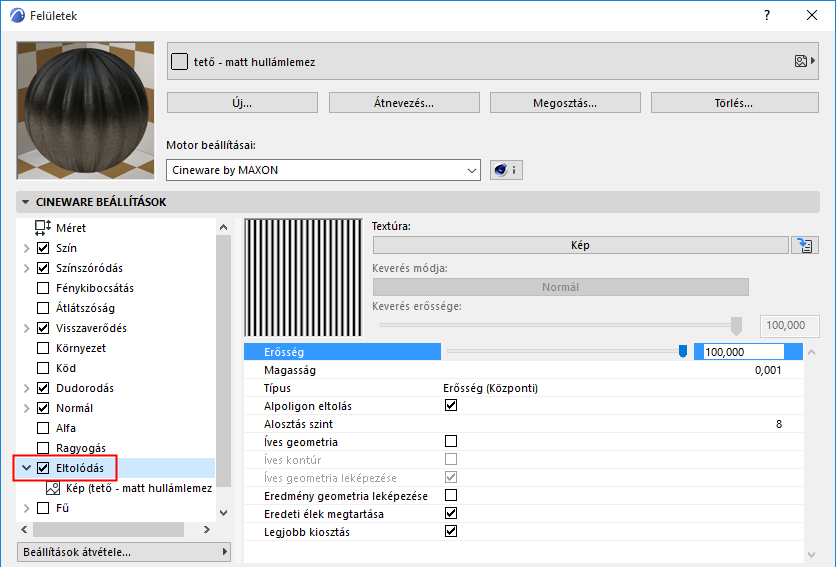
Task: Click the material sphere preview image
Action: 86,110
